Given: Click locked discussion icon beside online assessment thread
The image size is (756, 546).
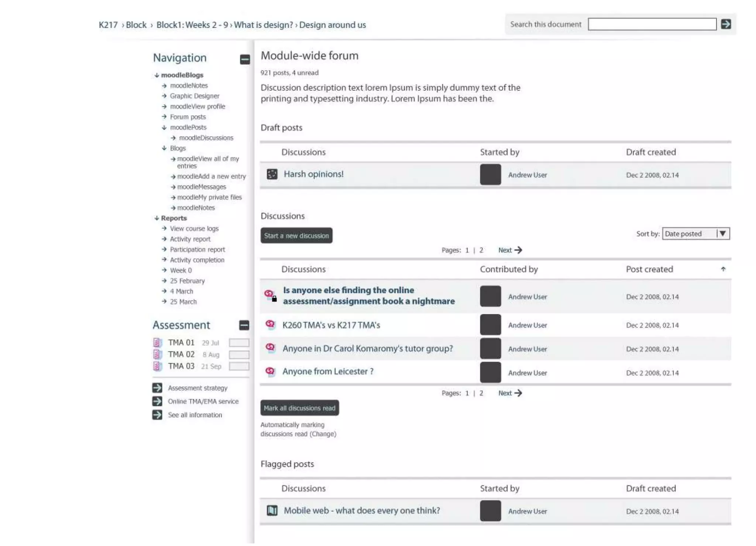Looking at the screenshot, I should (271, 296).
